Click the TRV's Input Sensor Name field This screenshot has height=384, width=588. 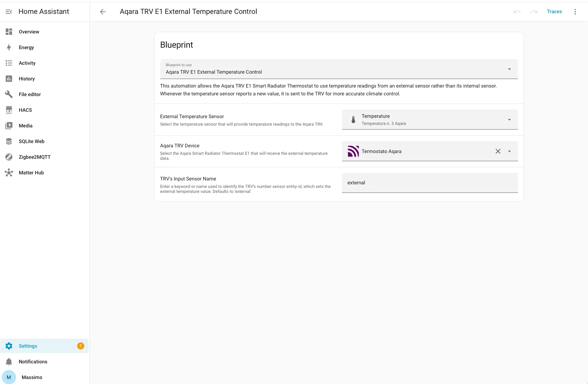[x=430, y=183]
